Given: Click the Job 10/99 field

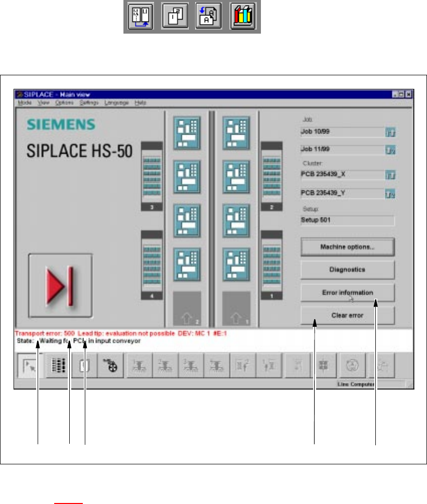Looking at the screenshot, I should (342, 132).
